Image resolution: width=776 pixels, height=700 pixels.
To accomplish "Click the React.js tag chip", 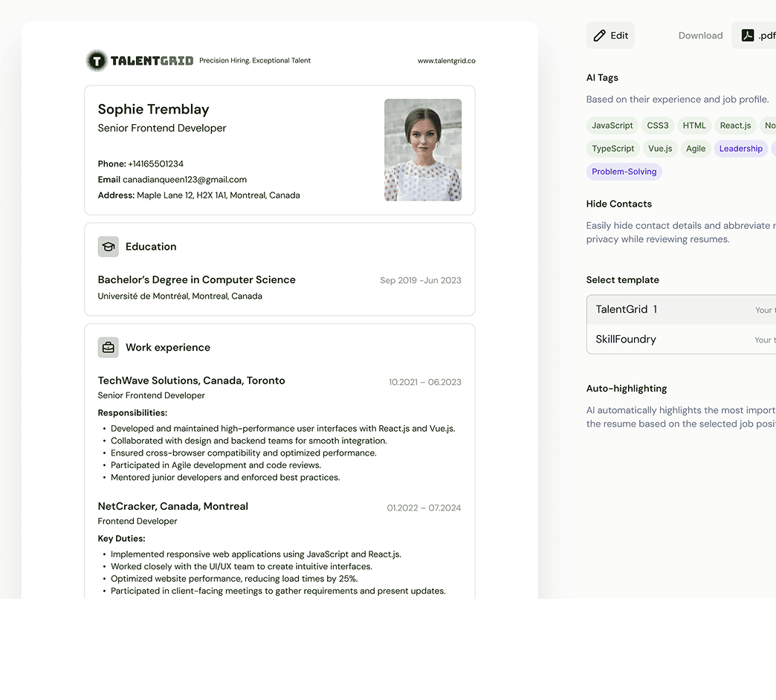I will [735, 126].
